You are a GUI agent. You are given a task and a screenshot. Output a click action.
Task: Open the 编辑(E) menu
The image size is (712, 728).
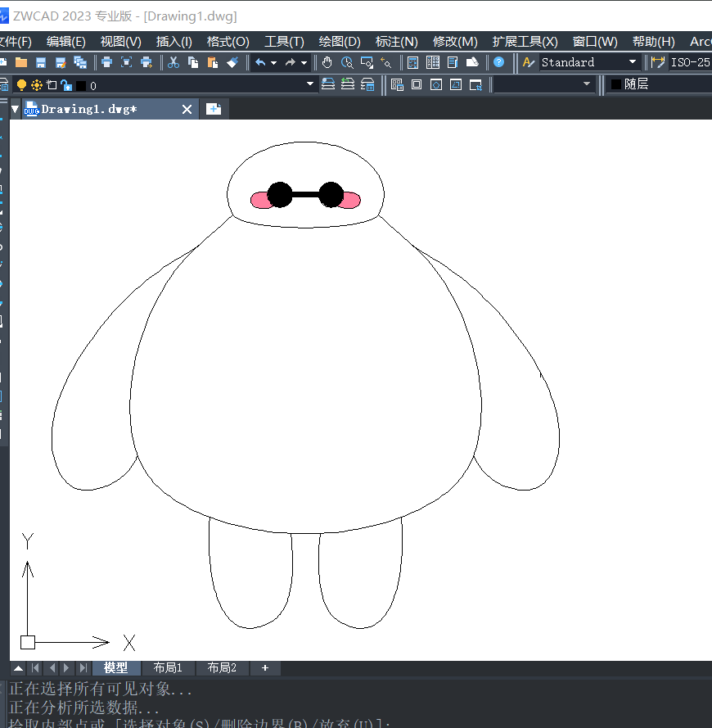[66, 42]
